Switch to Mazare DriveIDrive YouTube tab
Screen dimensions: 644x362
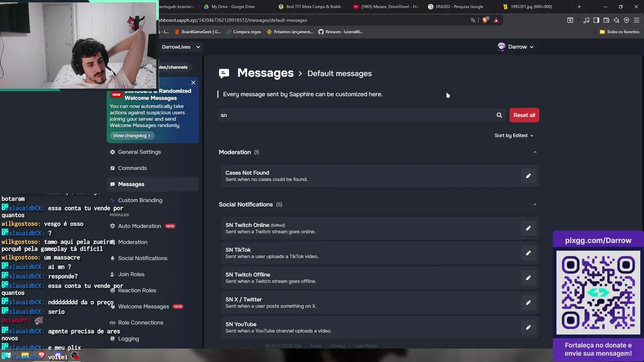386,7
